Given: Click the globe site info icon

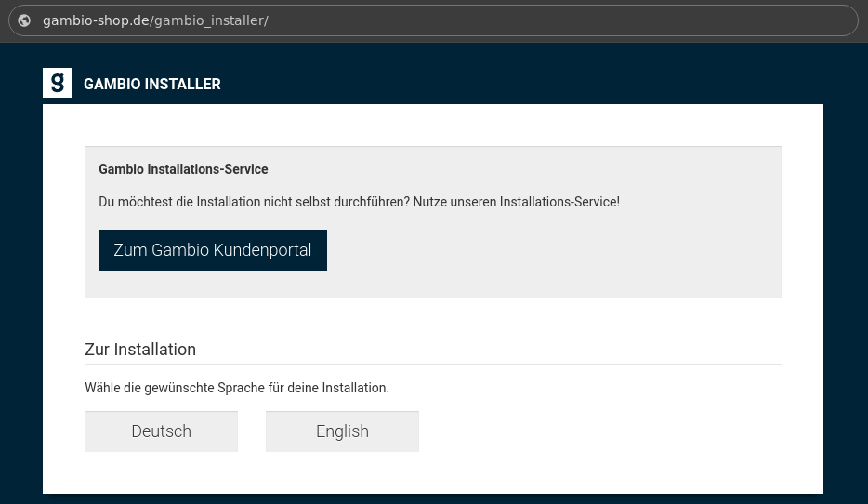Looking at the screenshot, I should tap(24, 20).
